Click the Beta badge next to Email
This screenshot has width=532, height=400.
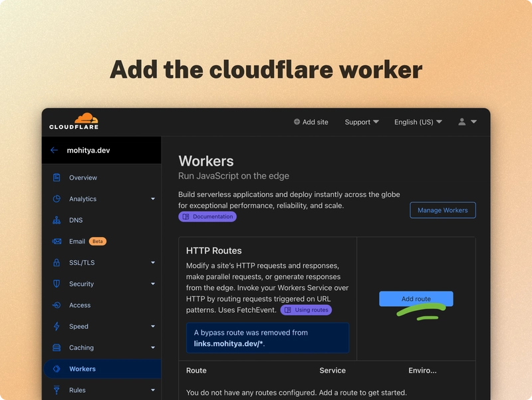pos(98,242)
